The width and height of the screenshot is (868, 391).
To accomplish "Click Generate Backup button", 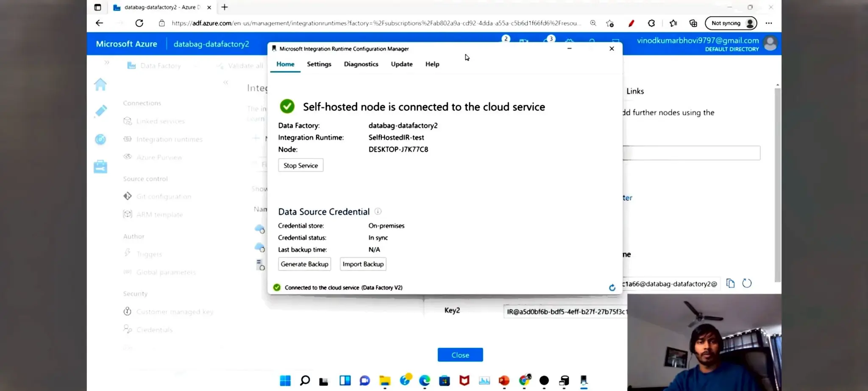I will coord(304,264).
